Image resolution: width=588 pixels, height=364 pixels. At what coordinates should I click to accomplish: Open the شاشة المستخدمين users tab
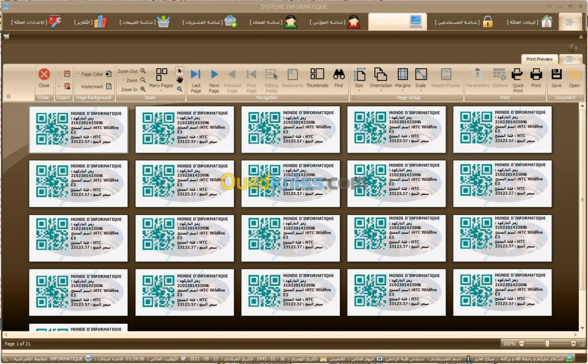pyautogui.click(x=464, y=22)
